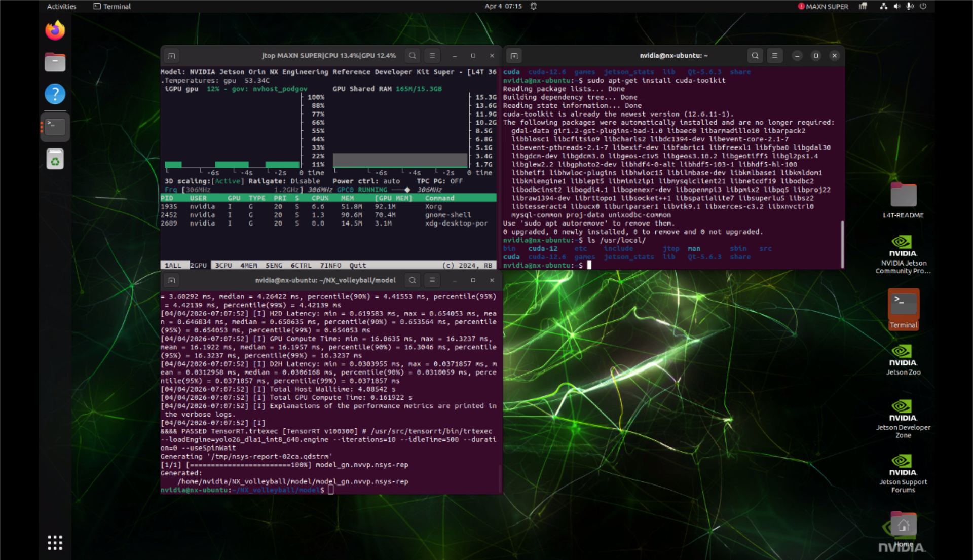Click the search icon in the nvidia@nx-ubuntu terminal
Screen dimensions: 973x560
755,56
